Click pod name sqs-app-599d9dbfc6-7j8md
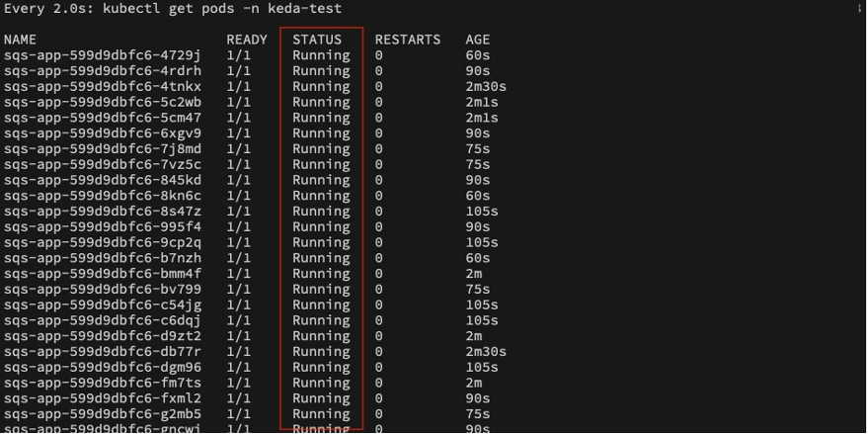Viewport: 868px width, 434px height. [103, 149]
